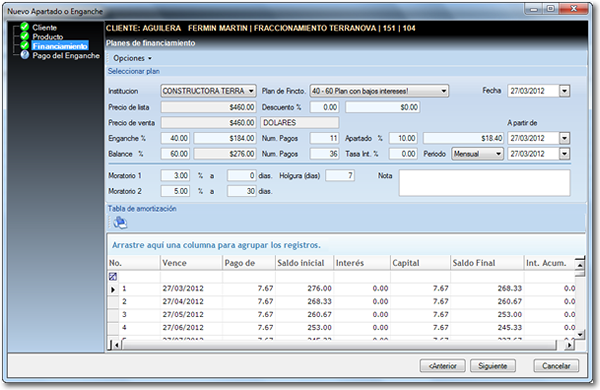Open the Opciones menu
This screenshot has height=390, width=600.
click(x=132, y=58)
